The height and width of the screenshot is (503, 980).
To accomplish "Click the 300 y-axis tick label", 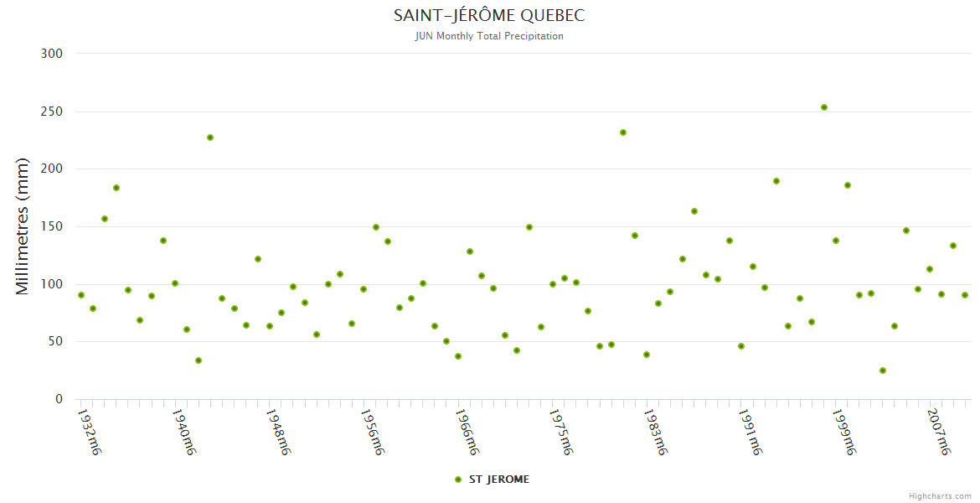I will [x=52, y=54].
